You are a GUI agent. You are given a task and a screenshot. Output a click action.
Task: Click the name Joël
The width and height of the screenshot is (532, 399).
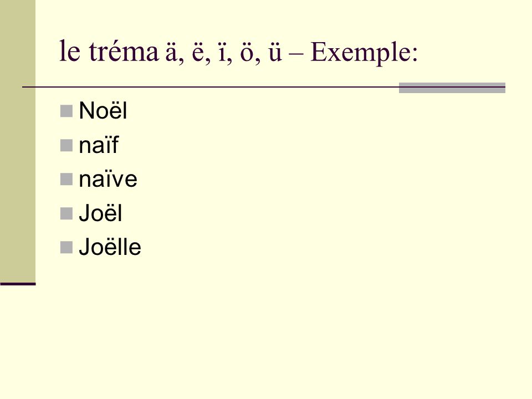[x=100, y=213]
